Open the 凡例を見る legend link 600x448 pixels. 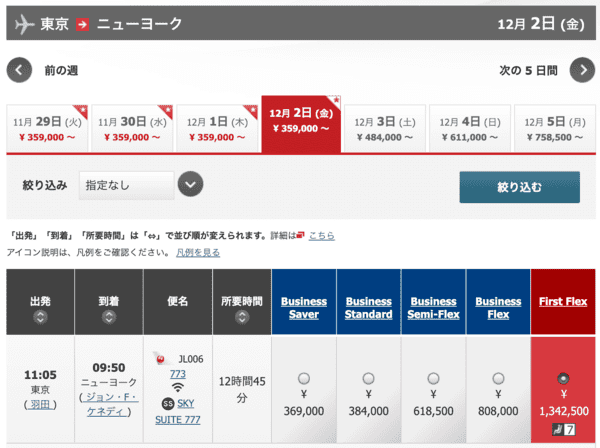198,253
